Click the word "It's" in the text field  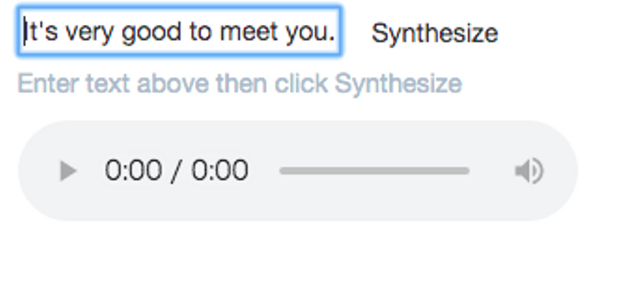(x=41, y=32)
